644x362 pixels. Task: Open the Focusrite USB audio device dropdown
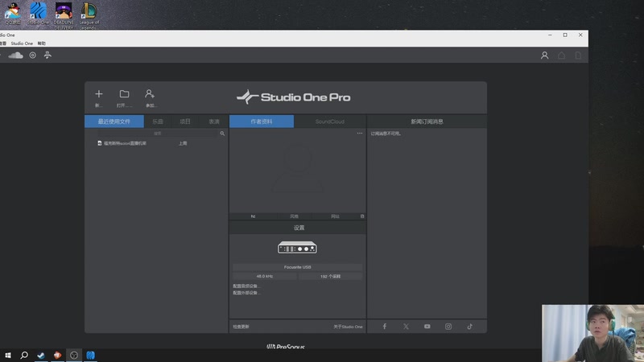[297, 267]
